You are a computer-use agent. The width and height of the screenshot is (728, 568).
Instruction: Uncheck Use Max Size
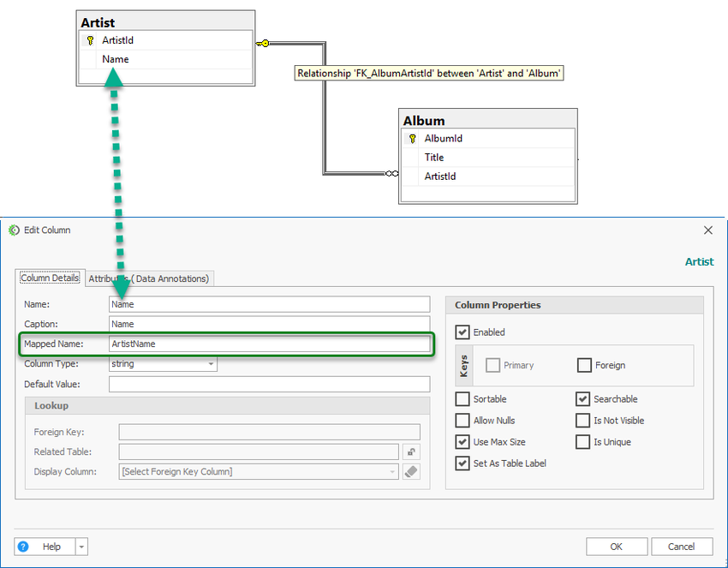[x=462, y=442]
